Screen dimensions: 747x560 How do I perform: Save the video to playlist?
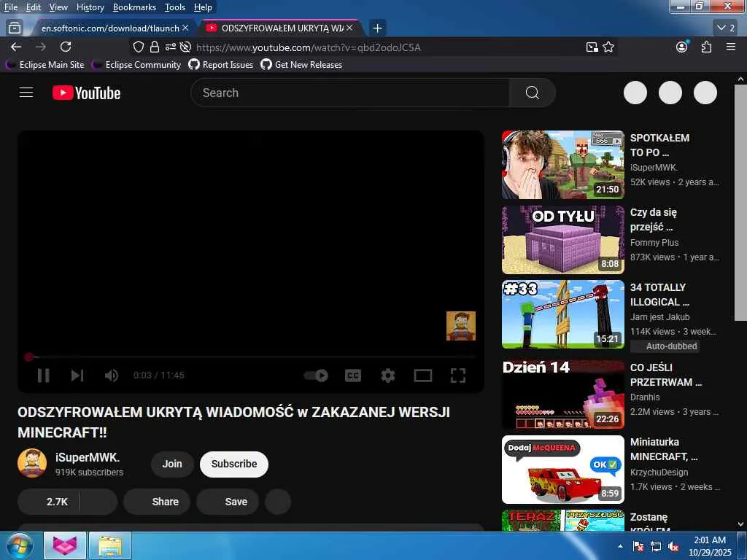pyautogui.click(x=228, y=502)
